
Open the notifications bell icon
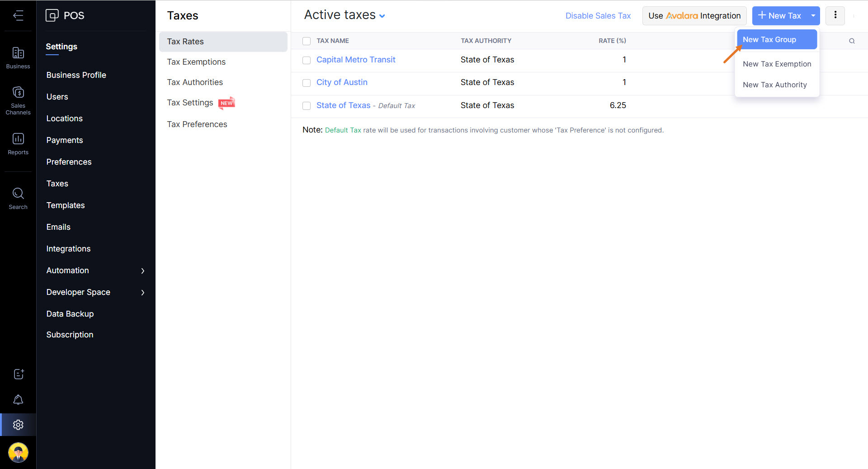(x=18, y=399)
